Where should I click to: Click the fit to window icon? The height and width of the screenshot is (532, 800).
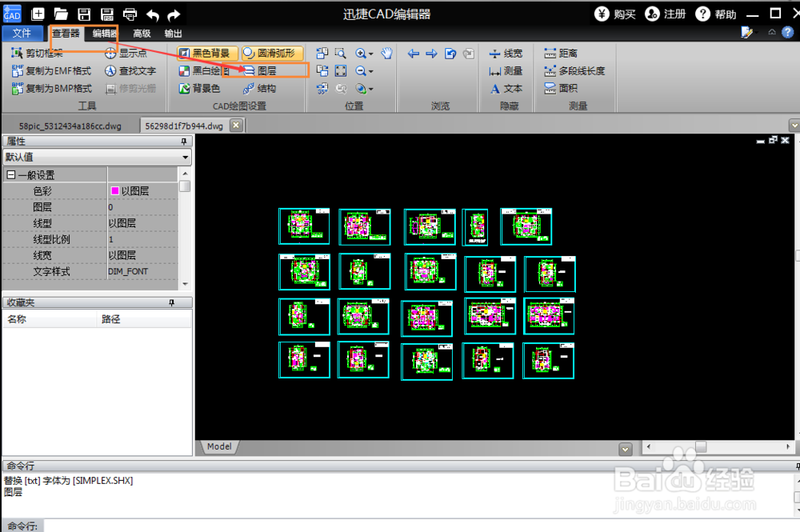pos(340,71)
